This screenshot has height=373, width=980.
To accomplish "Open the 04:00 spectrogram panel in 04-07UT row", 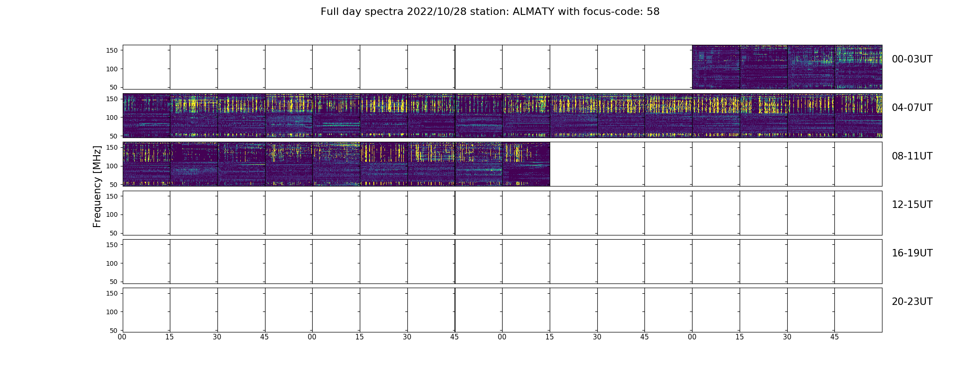I will [147, 116].
